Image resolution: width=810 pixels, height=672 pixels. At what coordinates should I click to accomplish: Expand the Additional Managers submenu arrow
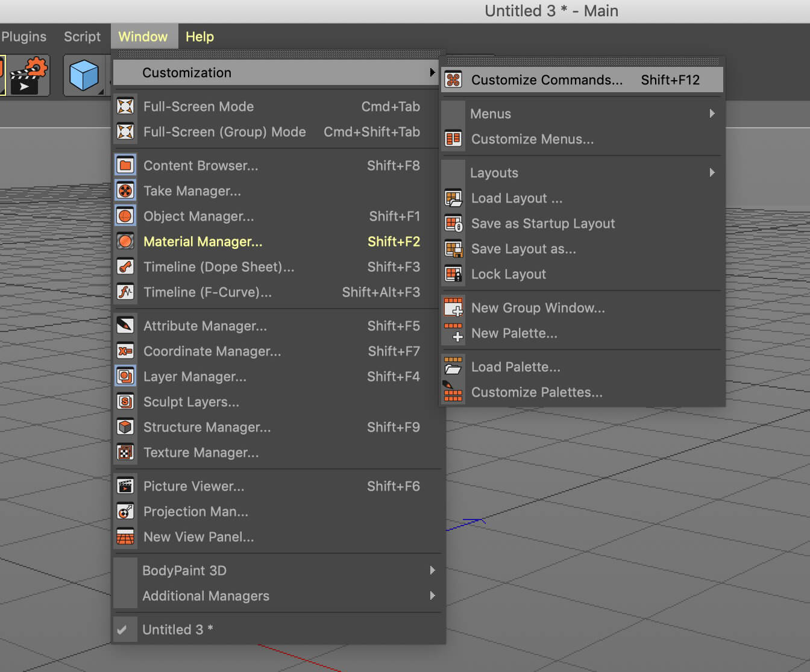coord(432,595)
